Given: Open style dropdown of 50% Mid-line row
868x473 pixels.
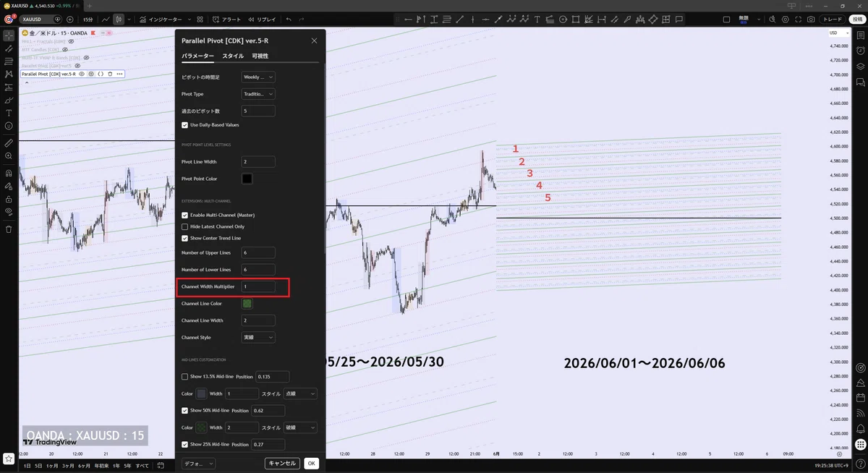Looking at the screenshot, I should click(x=301, y=427).
